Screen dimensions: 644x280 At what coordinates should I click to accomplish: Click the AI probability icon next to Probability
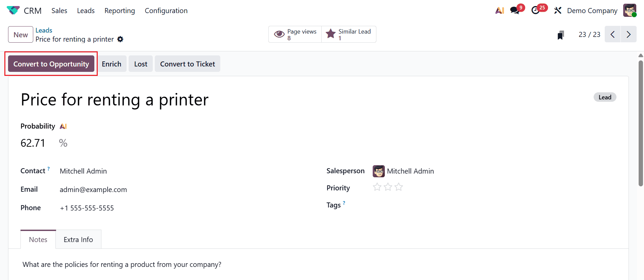[63, 126]
